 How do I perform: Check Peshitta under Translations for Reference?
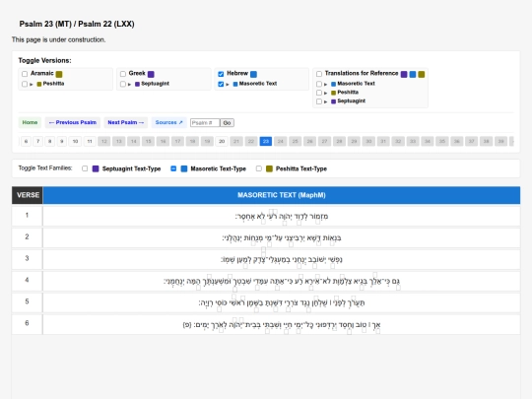(319, 93)
